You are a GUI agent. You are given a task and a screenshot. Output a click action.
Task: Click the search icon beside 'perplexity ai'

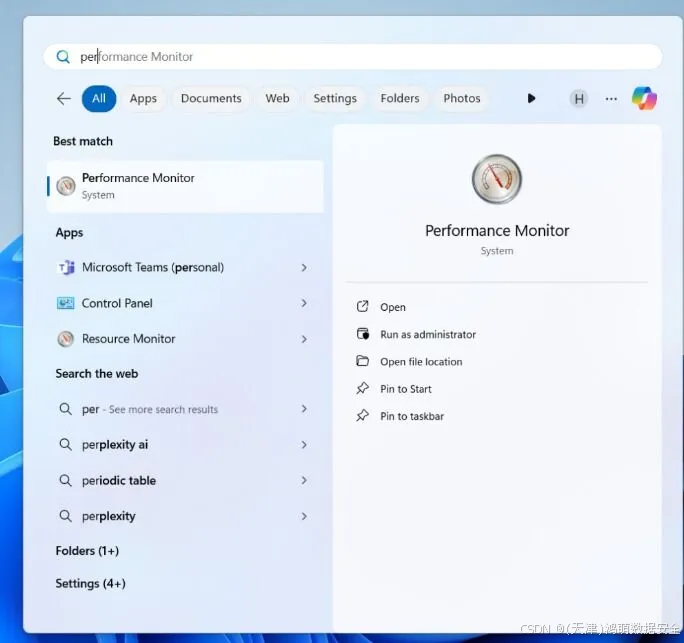65,445
